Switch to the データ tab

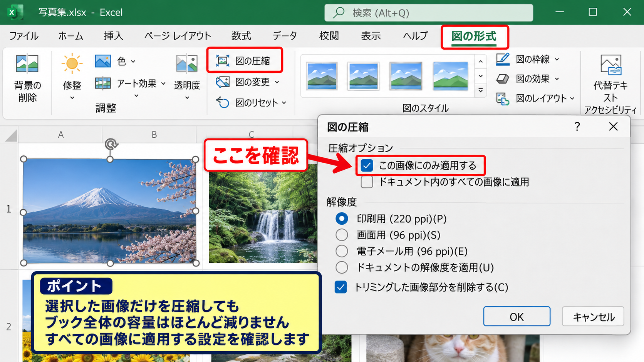pos(285,36)
